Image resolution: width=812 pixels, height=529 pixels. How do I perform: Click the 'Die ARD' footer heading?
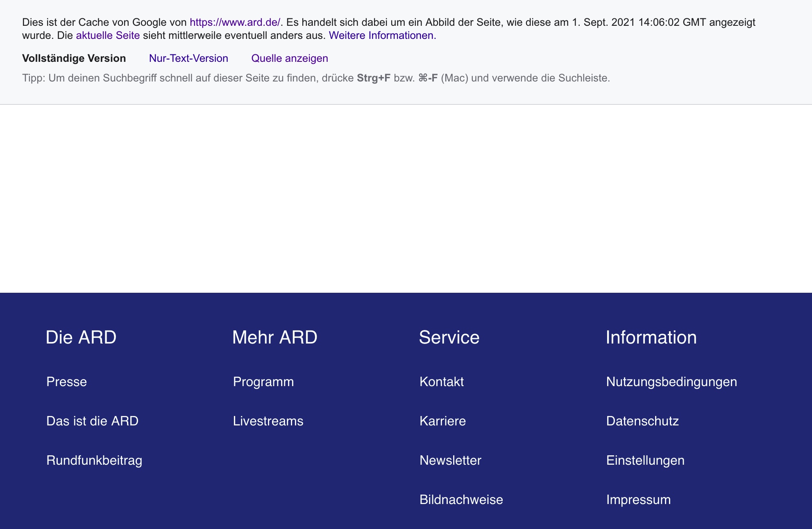pos(81,337)
